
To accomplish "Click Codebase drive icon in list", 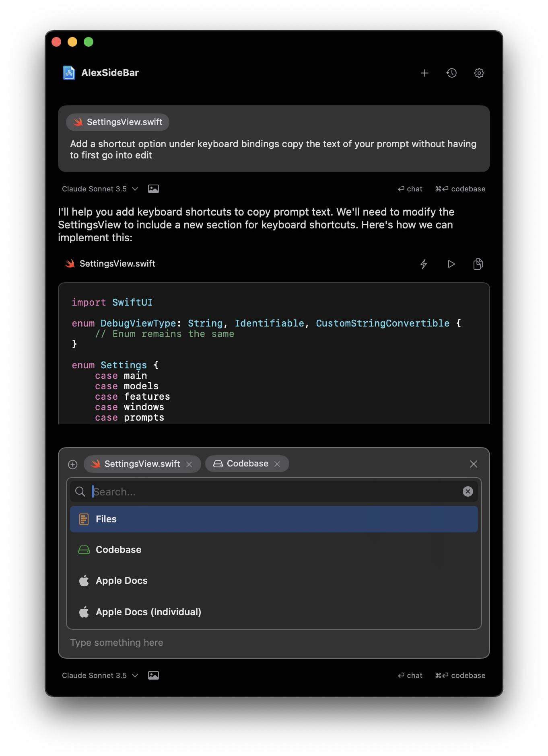I will pyautogui.click(x=84, y=550).
